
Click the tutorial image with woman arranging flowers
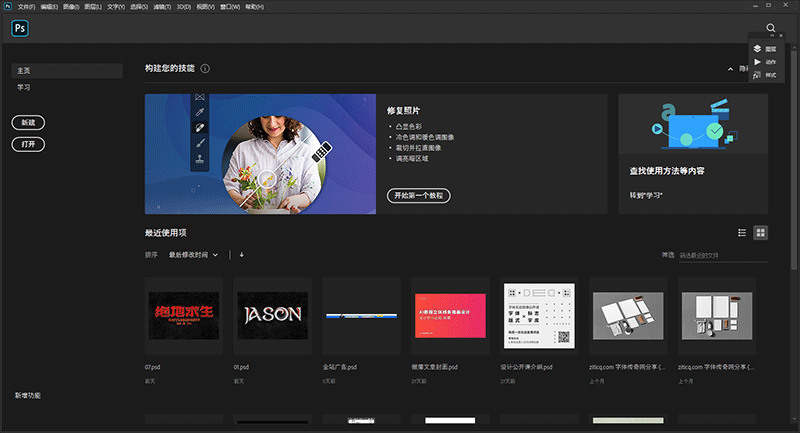pos(260,154)
